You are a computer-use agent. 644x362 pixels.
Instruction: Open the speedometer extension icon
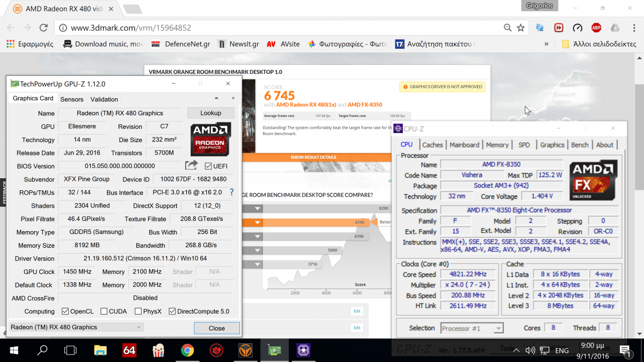[577, 28]
